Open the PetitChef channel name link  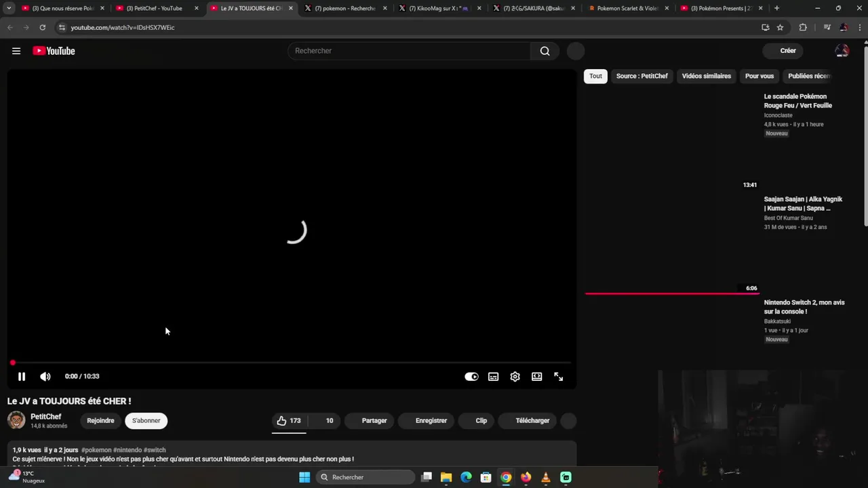pyautogui.click(x=46, y=417)
